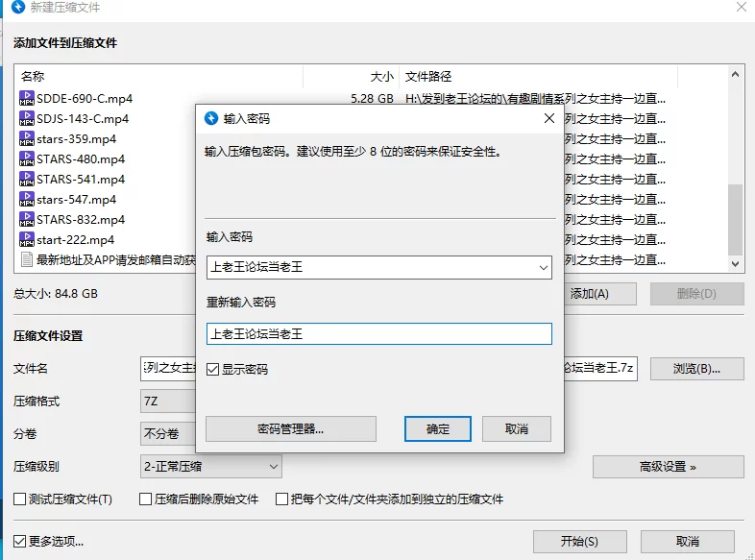Image resolution: width=755 pixels, height=560 pixels.
Task: Click the MP4 icon beside stars-547.mp4
Action: [x=27, y=200]
